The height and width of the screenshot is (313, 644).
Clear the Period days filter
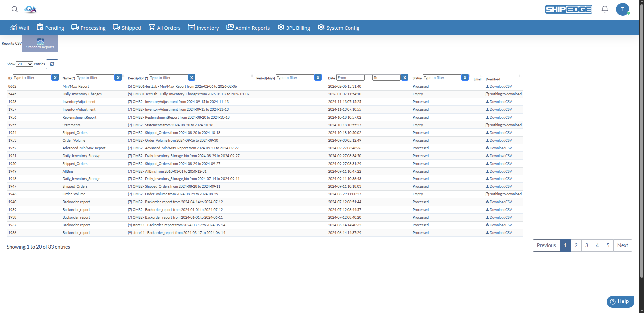point(318,77)
